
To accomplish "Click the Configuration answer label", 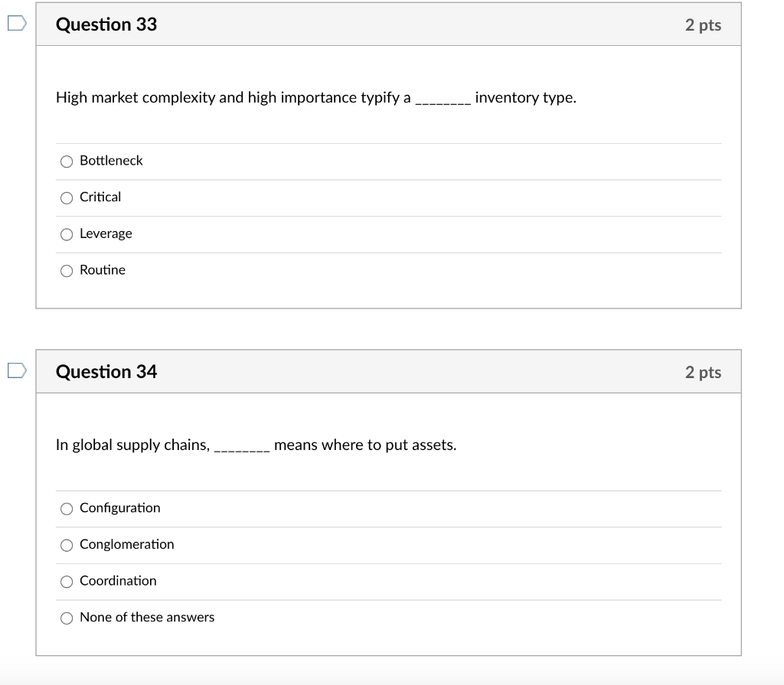I will 120,508.
